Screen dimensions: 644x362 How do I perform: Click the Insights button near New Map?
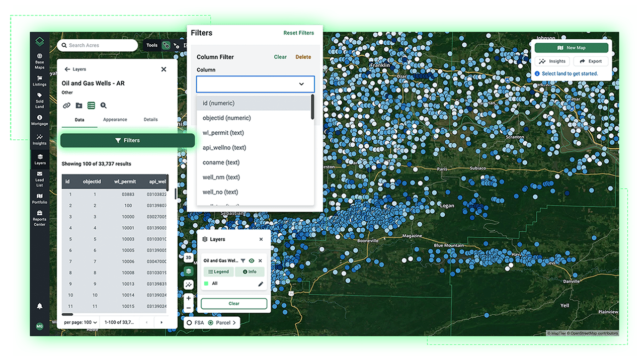click(552, 61)
